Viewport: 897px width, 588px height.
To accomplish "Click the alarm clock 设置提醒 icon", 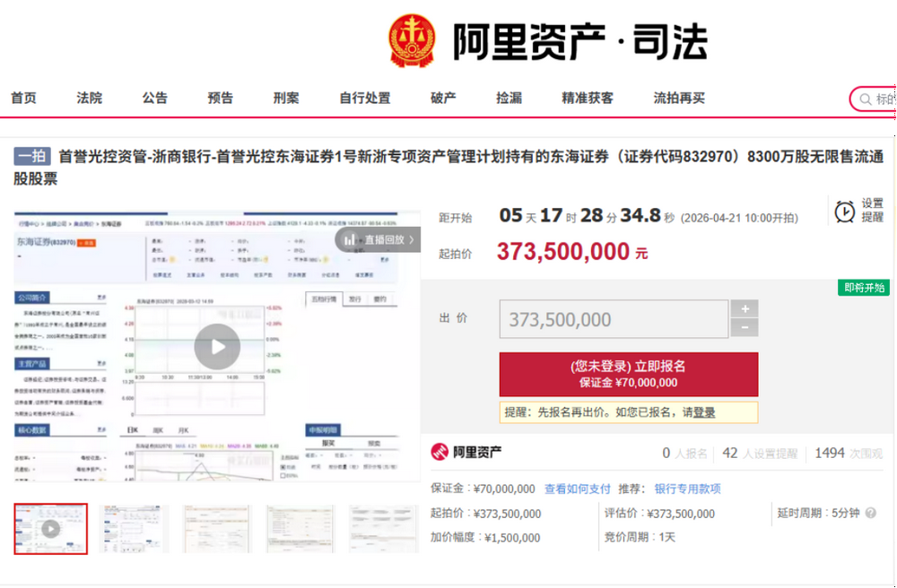I will click(x=844, y=211).
